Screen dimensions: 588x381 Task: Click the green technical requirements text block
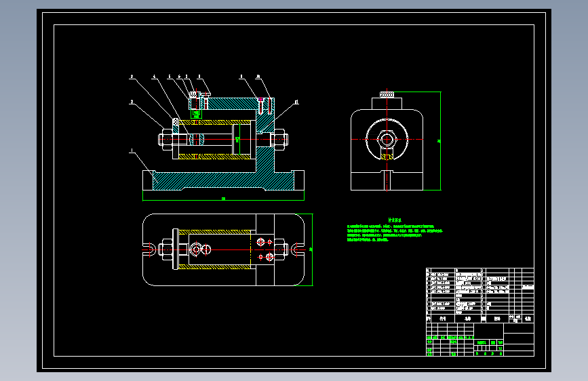395,230
